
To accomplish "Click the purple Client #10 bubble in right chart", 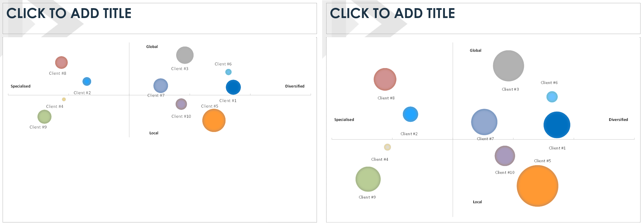I will [x=505, y=156].
